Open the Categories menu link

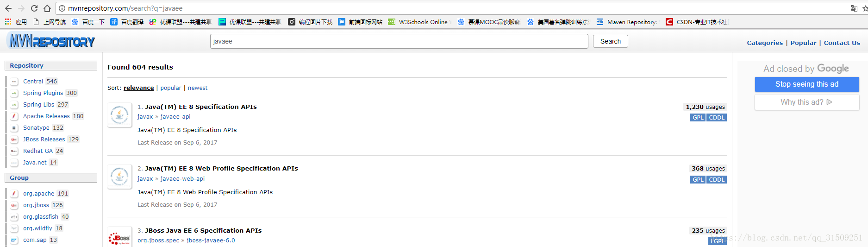765,43
